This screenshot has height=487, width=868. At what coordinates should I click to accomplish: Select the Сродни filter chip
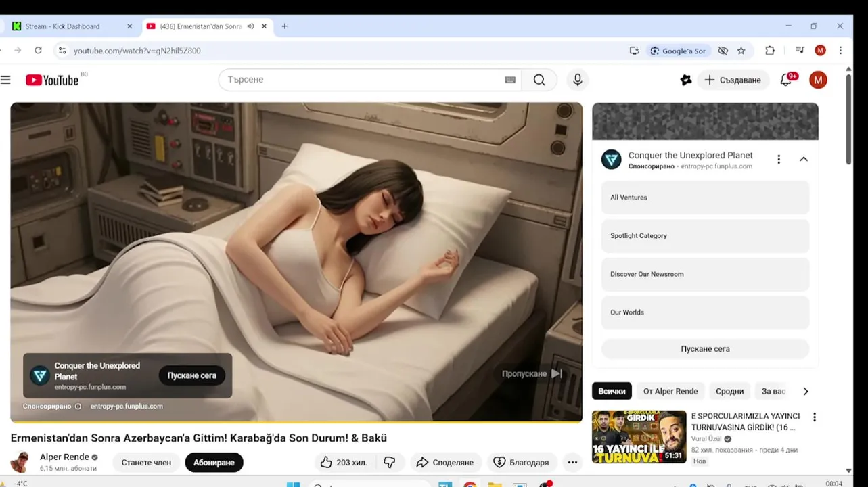729,391
